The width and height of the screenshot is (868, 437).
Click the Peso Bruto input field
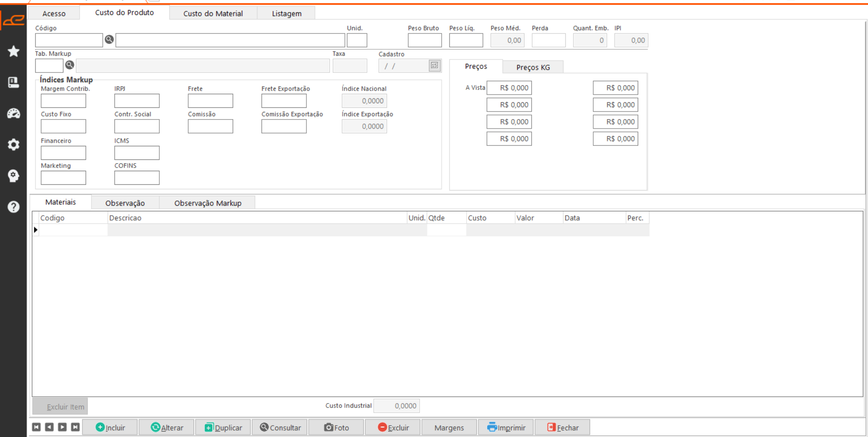click(424, 40)
